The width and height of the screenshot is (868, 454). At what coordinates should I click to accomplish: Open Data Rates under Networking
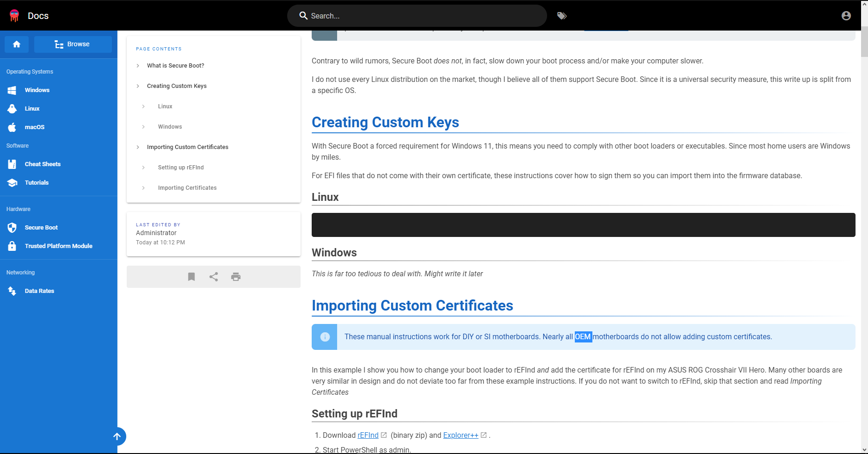click(40, 291)
